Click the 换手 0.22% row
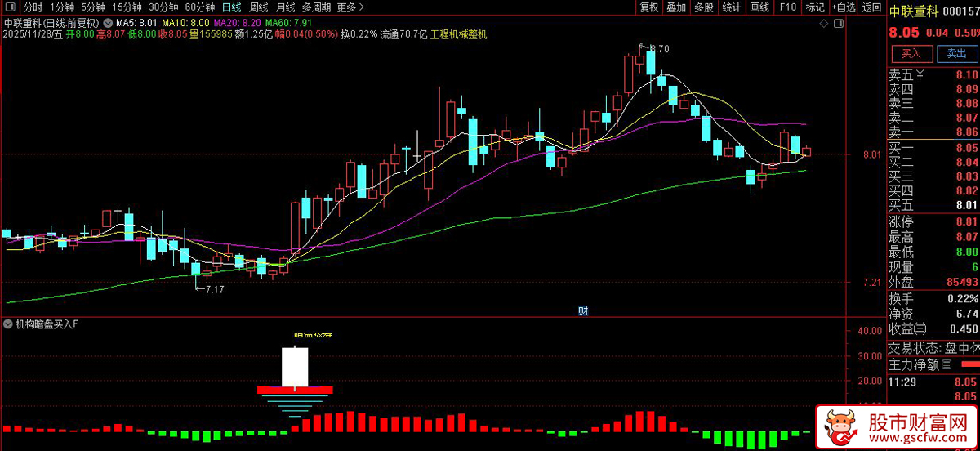Image resolution: width=980 pixels, height=451 pixels. [933, 298]
